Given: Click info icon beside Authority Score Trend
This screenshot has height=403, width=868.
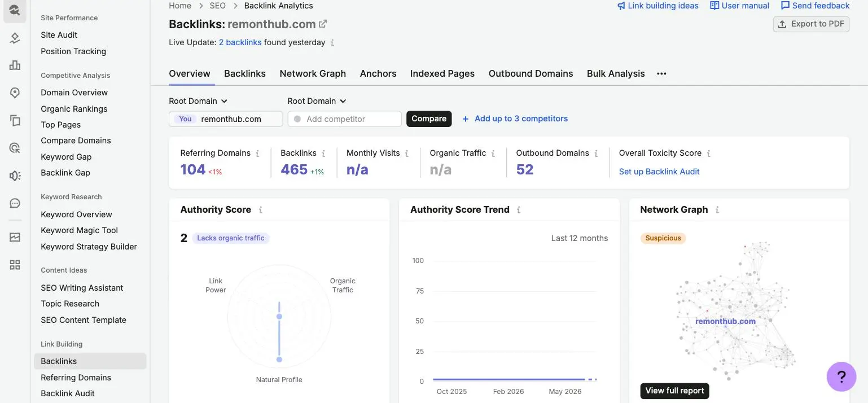Looking at the screenshot, I should point(519,209).
